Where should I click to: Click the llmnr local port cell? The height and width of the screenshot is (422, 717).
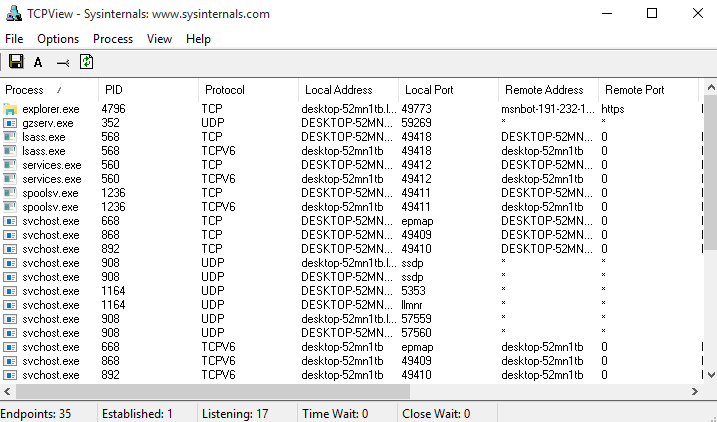tap(412, 305)
